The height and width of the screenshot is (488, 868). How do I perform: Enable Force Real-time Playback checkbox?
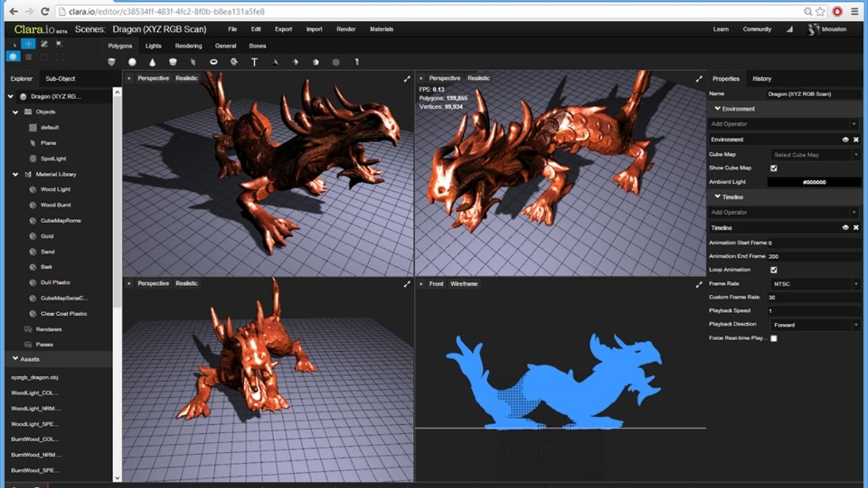[x=774, y=338]
